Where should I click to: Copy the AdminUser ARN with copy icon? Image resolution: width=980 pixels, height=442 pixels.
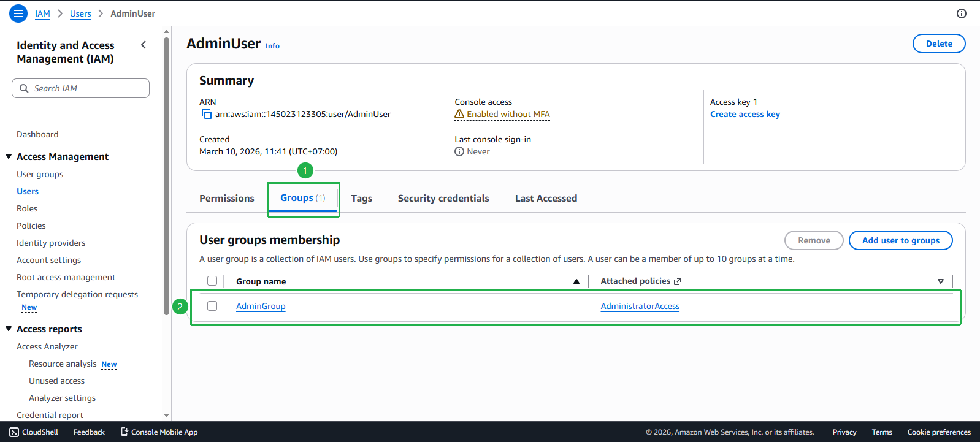click(207, 115)
